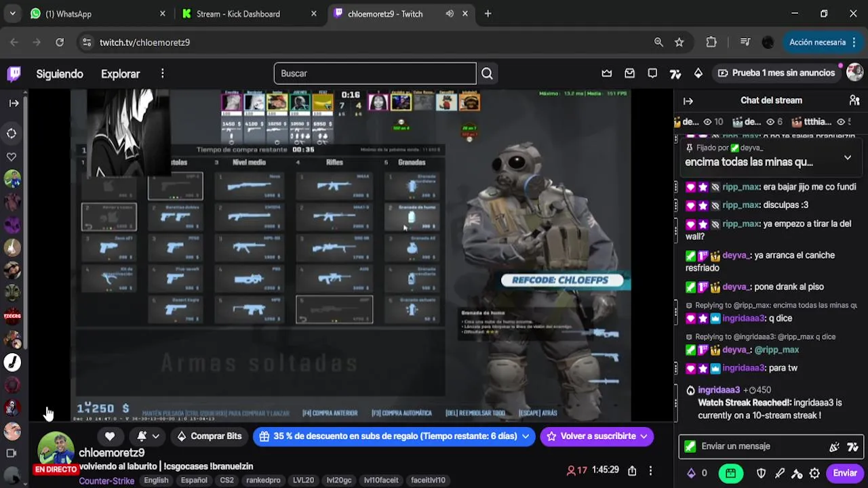Focus the Buscar search field

click(375, 73)
